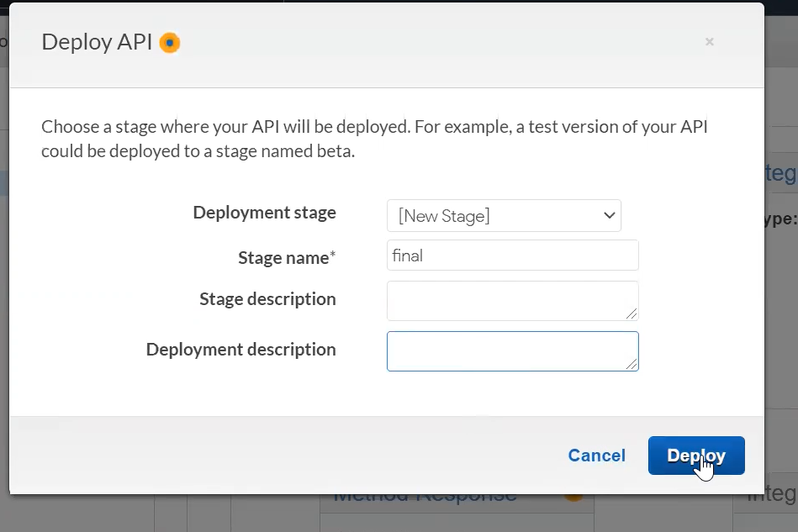Click the Deployment stage label
This screenshot has width=798, height=532.
coord(264,213)
